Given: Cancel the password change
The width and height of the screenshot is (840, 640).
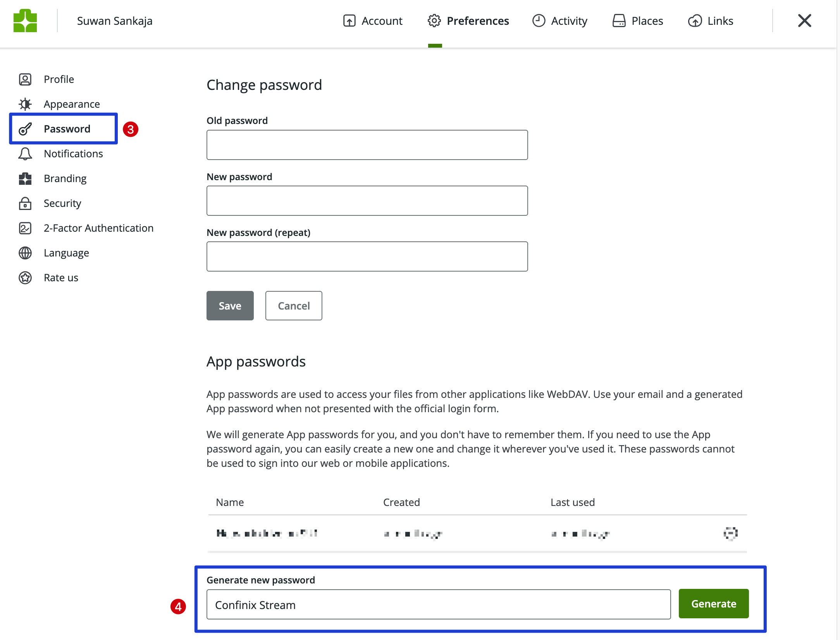Looking at the screenshot, I should click(293, 306).
